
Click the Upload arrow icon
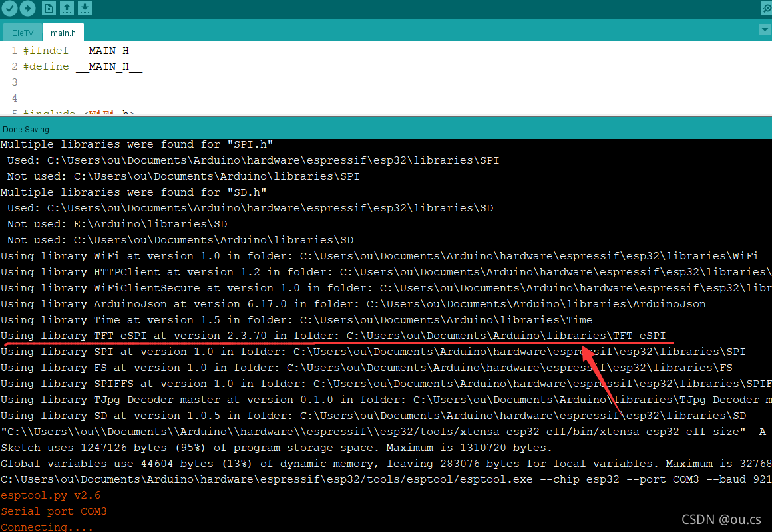(x=27, y=9)
